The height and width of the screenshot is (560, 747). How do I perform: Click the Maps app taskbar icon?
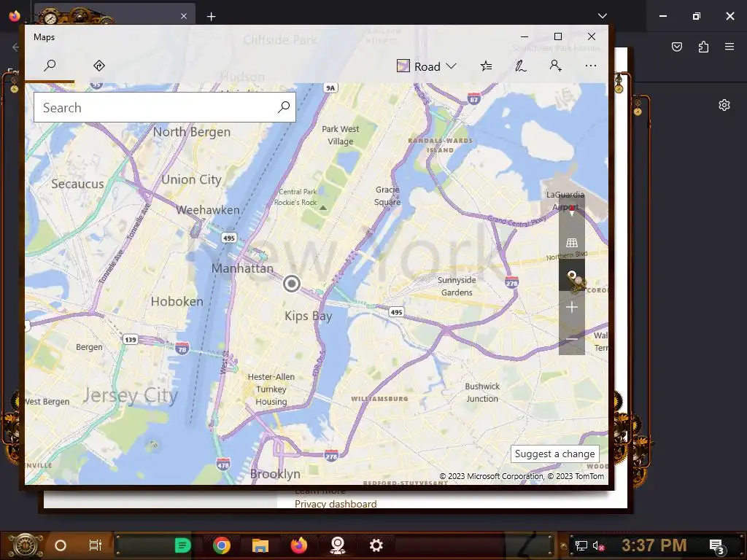click(x=338, y=545)
